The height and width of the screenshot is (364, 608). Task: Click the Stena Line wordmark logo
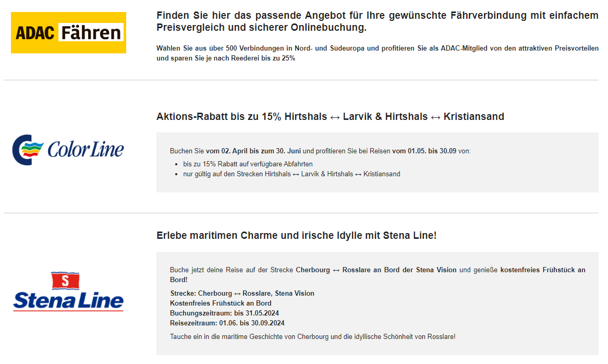point(68,301)
